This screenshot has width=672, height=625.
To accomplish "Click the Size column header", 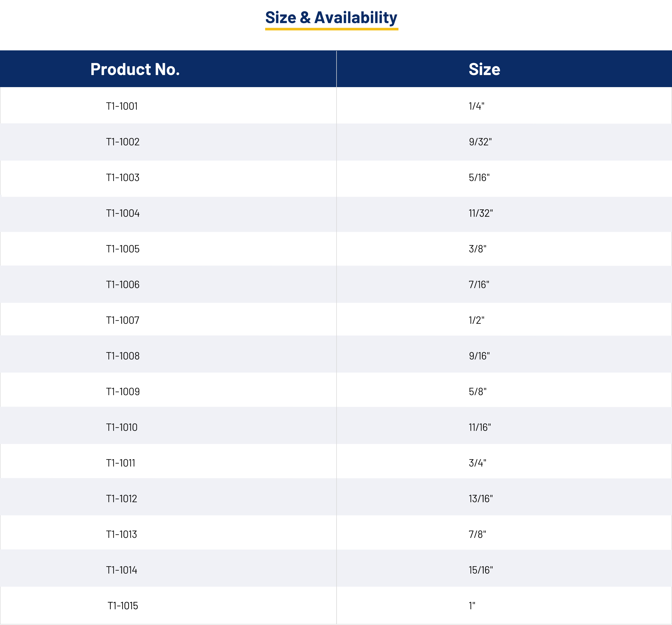I will click(x=484, y=69).
